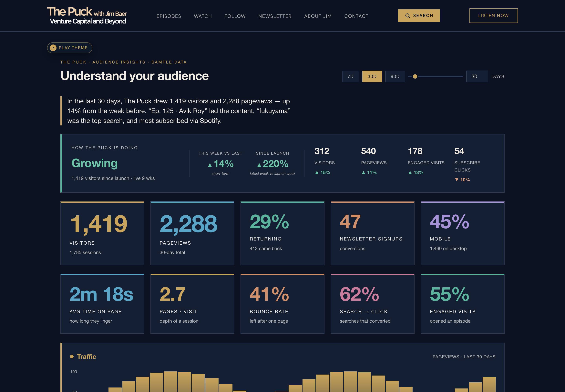The height and width of the screenshot is (392, 565).
Task: Select the 7D time range
Action: click(350, 76)
